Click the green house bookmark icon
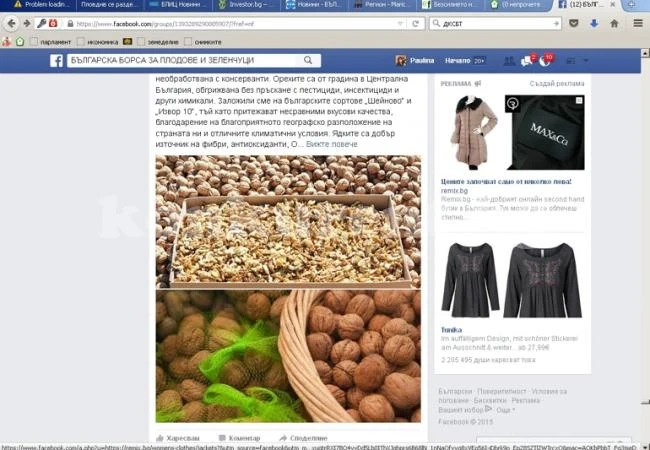650x450 pixels. (x=20, y=41)
